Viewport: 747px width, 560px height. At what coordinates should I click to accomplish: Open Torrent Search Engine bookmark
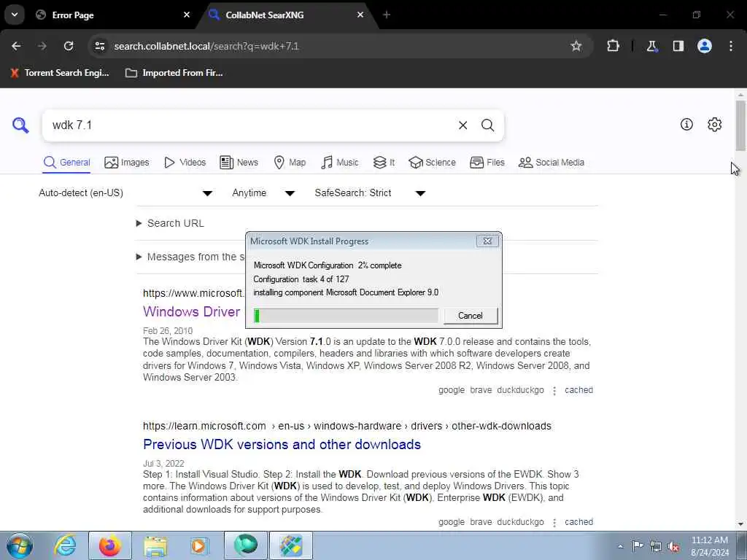click(60, 73)
